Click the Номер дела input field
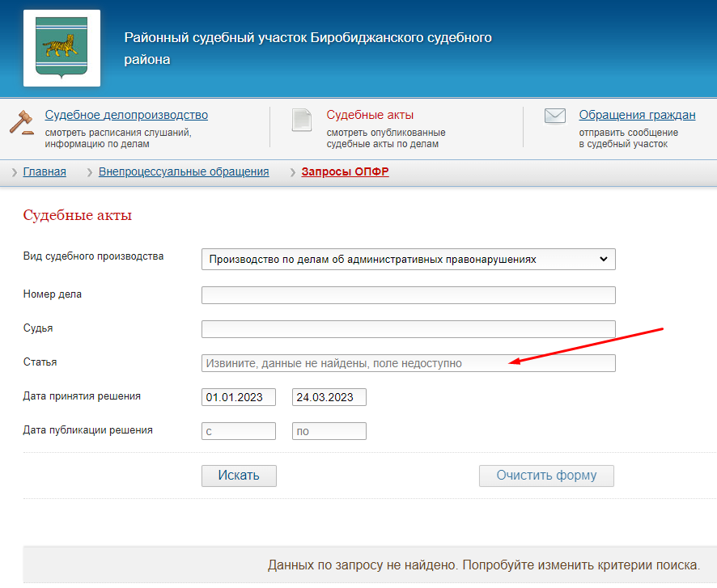 [408, 295]
